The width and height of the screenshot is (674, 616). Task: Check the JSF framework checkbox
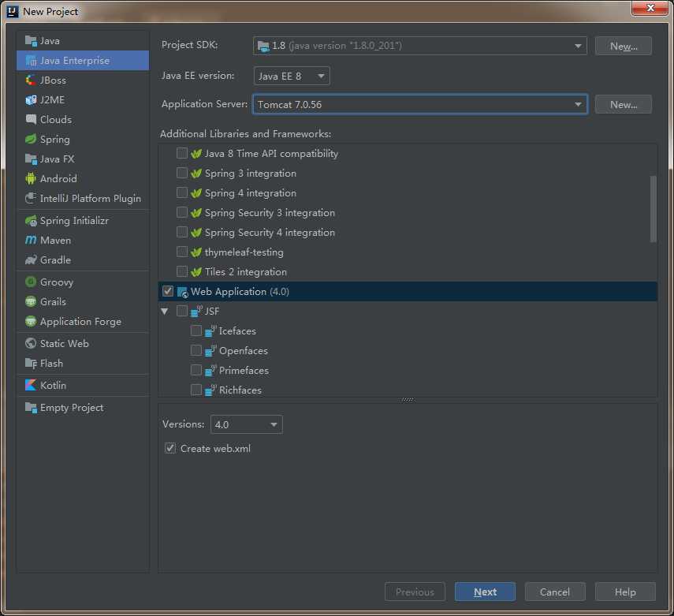click(182, 311)
